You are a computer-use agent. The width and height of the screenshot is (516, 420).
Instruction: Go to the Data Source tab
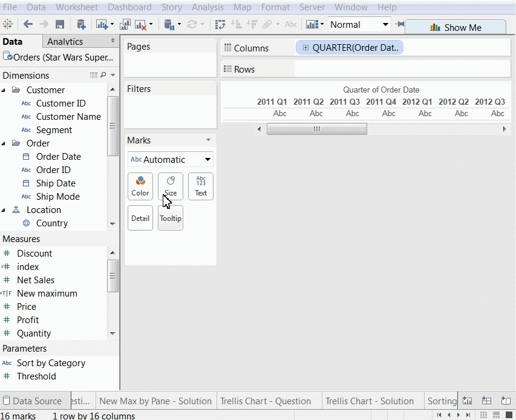tap(35, 401)
